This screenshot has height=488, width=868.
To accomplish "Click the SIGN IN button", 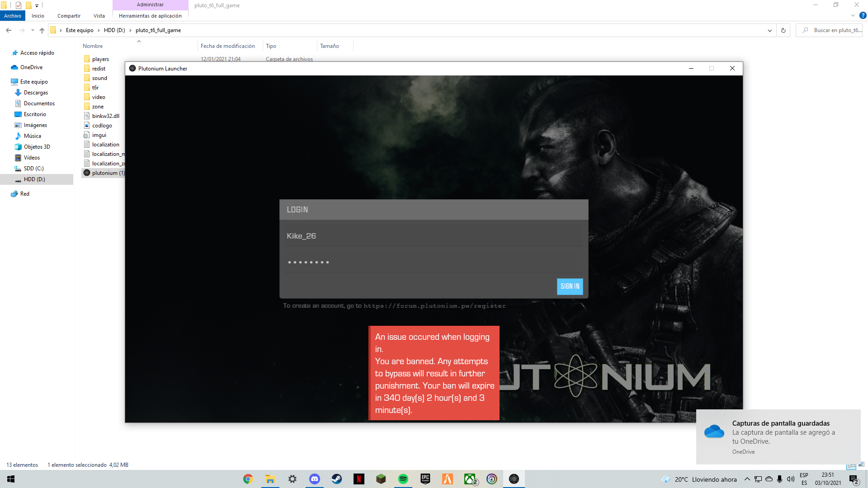I will tap(570, 286).
